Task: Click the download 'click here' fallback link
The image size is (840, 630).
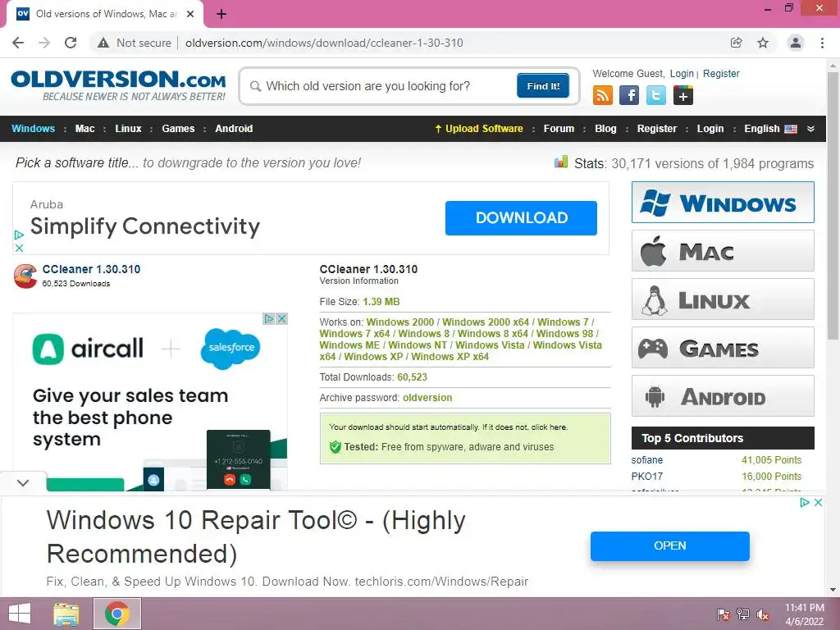Action: [549, 427]
